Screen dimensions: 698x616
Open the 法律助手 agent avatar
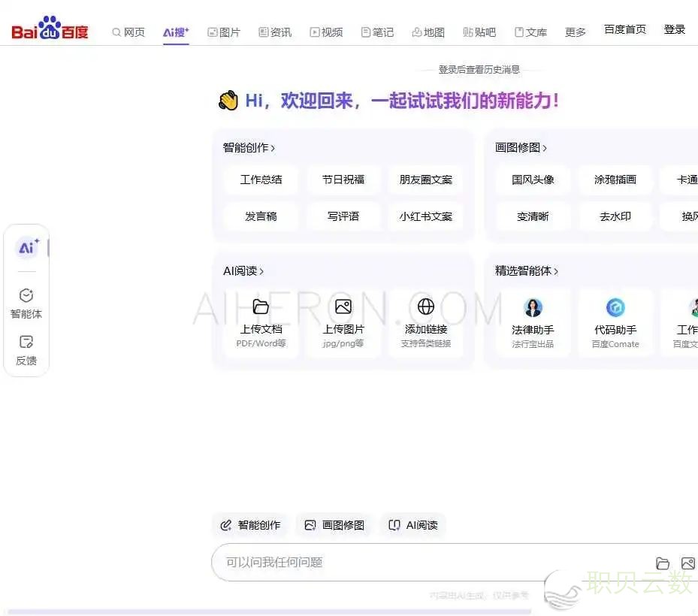click(533, 307)
